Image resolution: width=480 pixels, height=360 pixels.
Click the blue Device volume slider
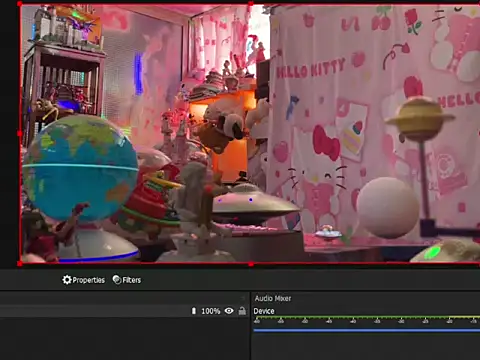(x=367, y=330)
